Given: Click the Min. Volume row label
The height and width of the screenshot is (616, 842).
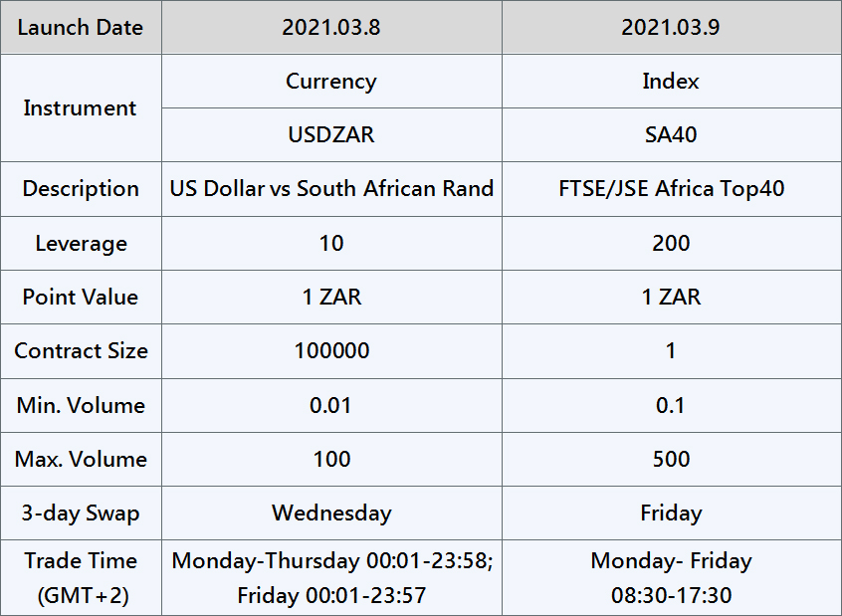Looking at the screenshot, I should point(81,405).
